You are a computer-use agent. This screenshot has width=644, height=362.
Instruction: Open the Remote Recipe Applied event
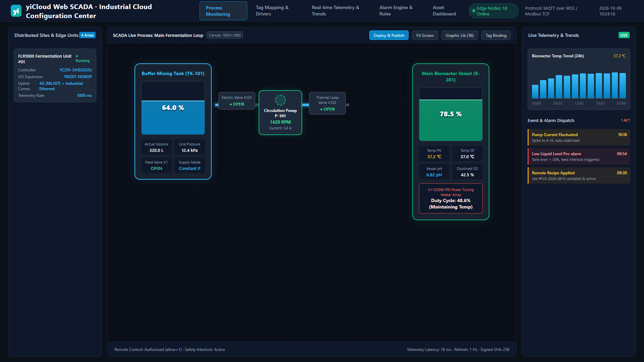(579, 176)
